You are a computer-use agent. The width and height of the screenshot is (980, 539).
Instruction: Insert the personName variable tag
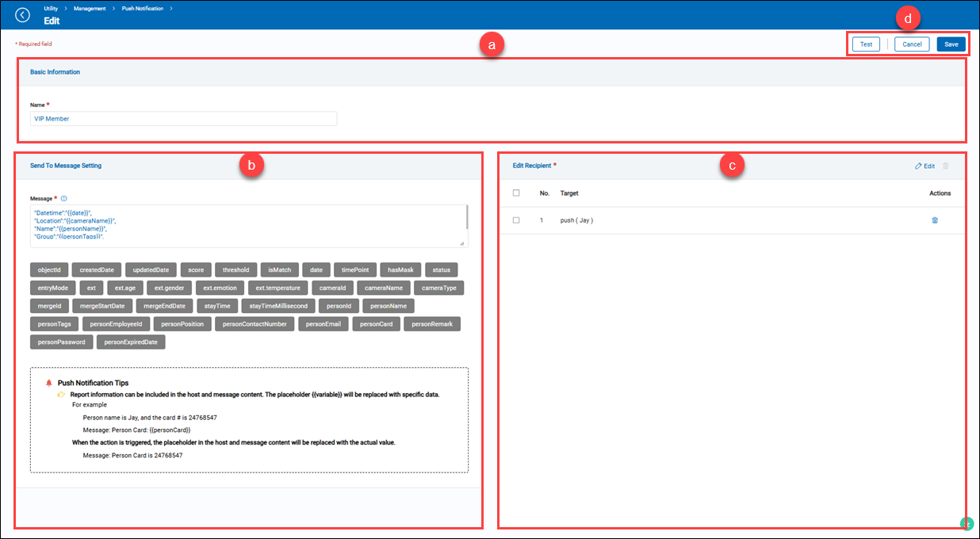[x=388, y=306]
